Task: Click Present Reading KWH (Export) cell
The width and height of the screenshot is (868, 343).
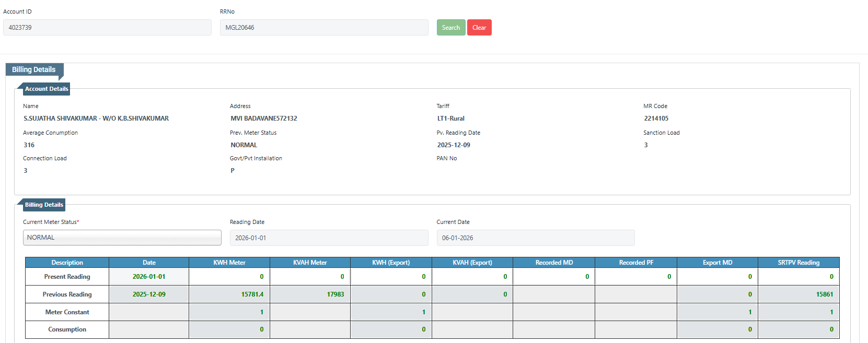Action: click(391, 277)
